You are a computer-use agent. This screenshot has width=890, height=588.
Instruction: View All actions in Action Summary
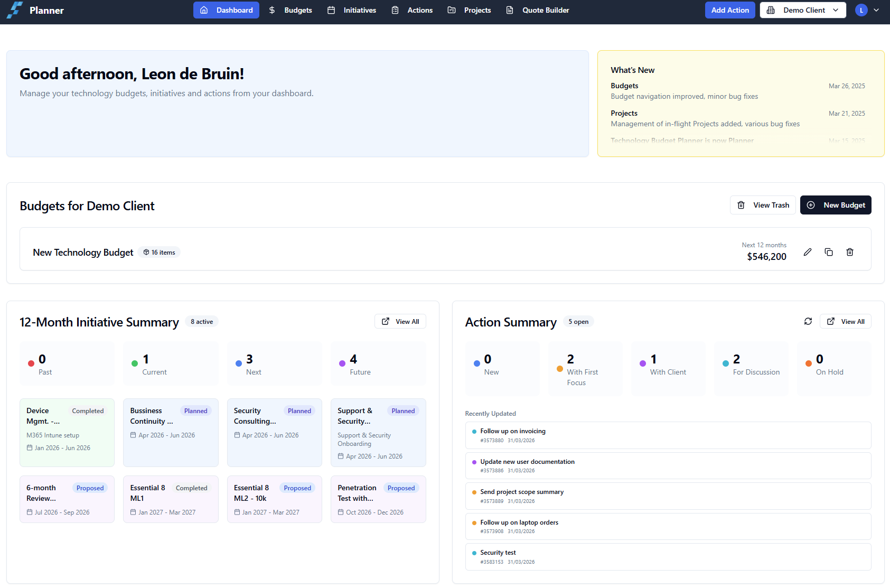(x=845, y=321)
